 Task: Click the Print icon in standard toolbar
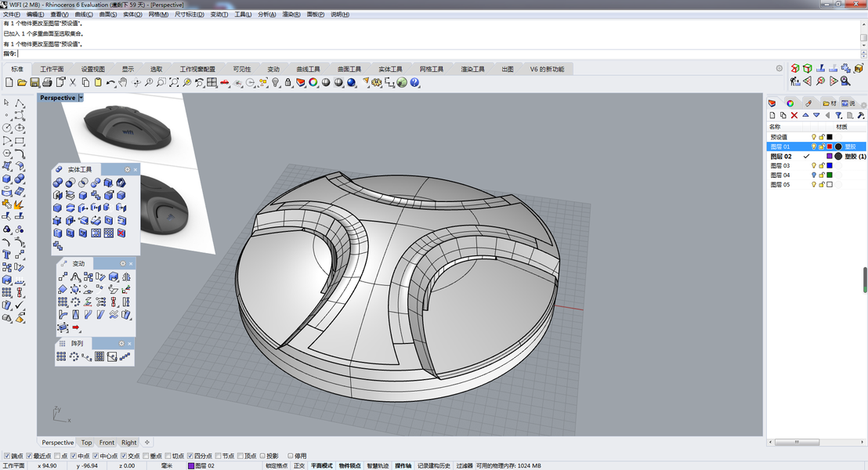tap(47, 82)
